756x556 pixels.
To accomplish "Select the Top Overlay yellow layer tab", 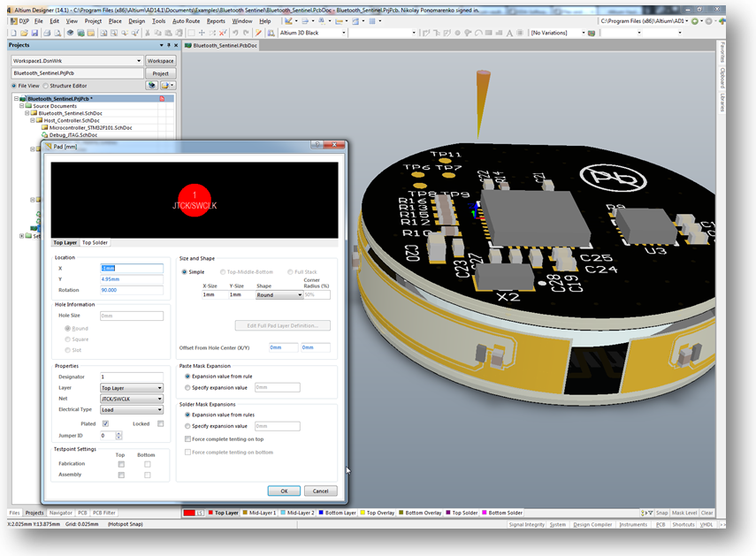I will click(378, 513).
